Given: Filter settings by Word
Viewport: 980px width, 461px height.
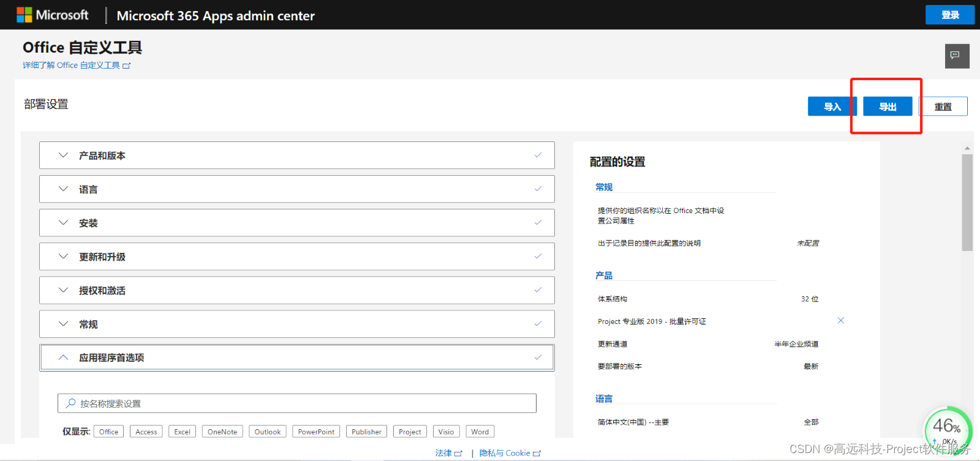Looking at the screenshot, I should click(480, 432).
